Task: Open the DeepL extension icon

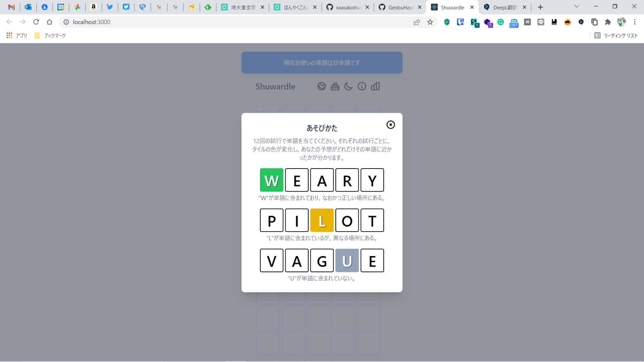Action: (x=581, y=22)
